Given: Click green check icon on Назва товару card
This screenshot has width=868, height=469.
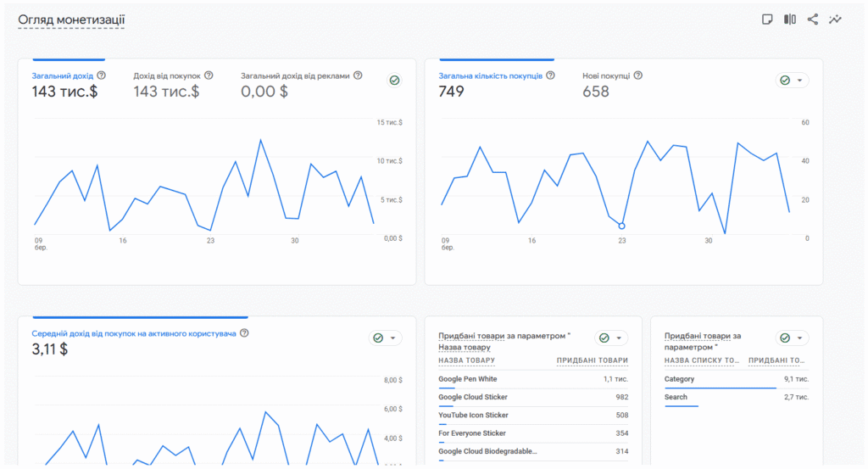Looking at the screenshot, I should (604, 338).
